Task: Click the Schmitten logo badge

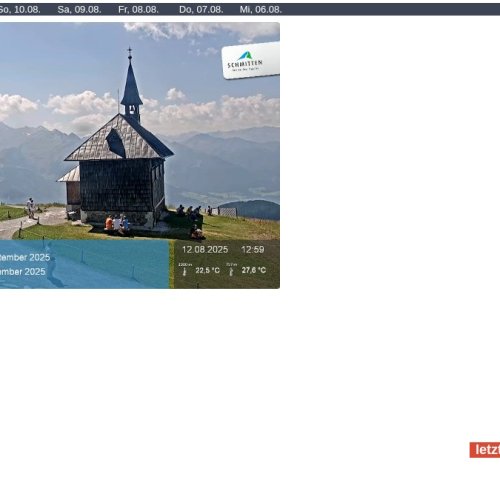Action: click(251, 61)
